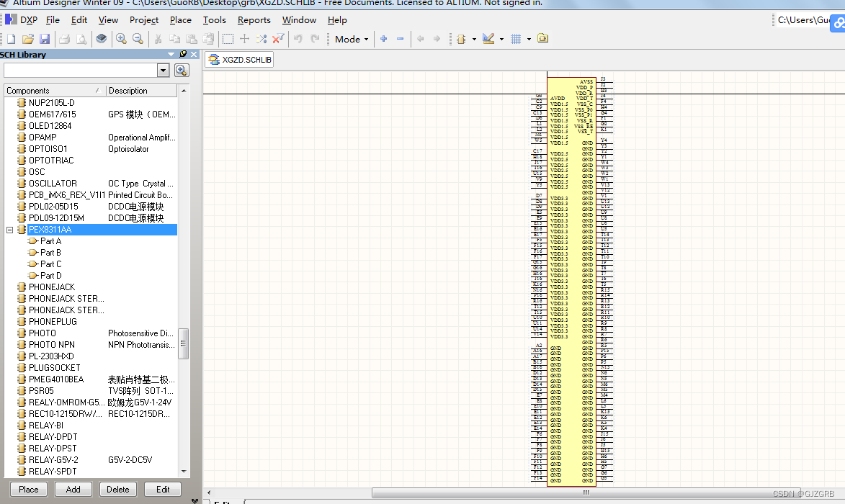845x504 pixels.
Task: Click the Edit button for selected component
Action: [x=163, y=489]
